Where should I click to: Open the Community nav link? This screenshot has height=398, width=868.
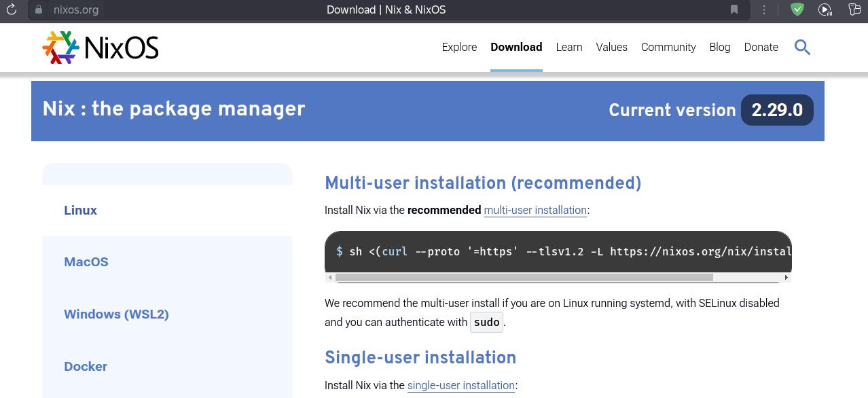pos(668,47)
